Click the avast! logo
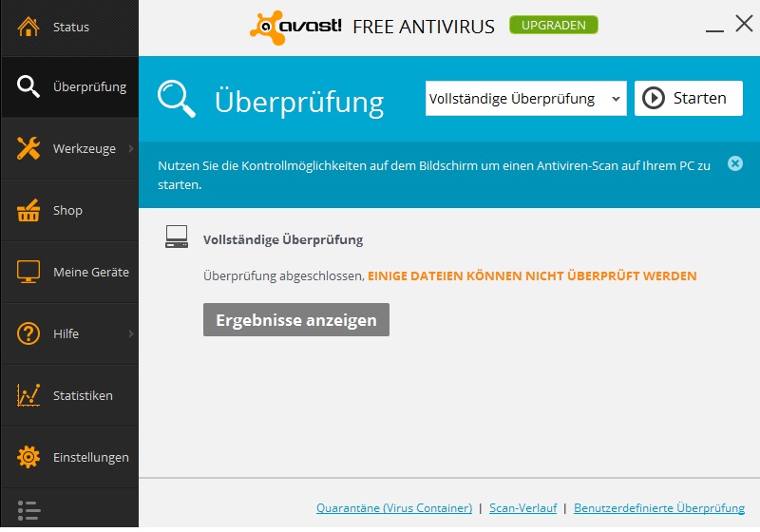Screen dimensions: 760x532 295,28
